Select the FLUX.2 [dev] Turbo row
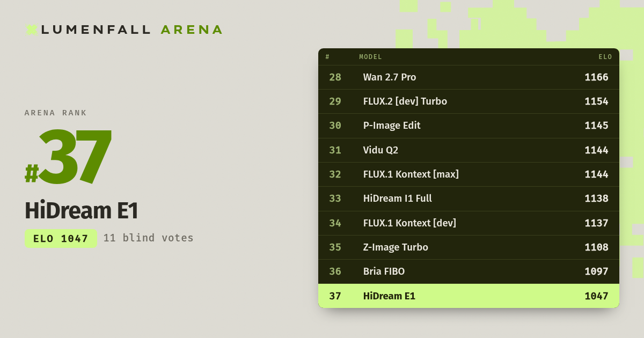Viewport: 644px width, 338px height. tap(469, 101)
